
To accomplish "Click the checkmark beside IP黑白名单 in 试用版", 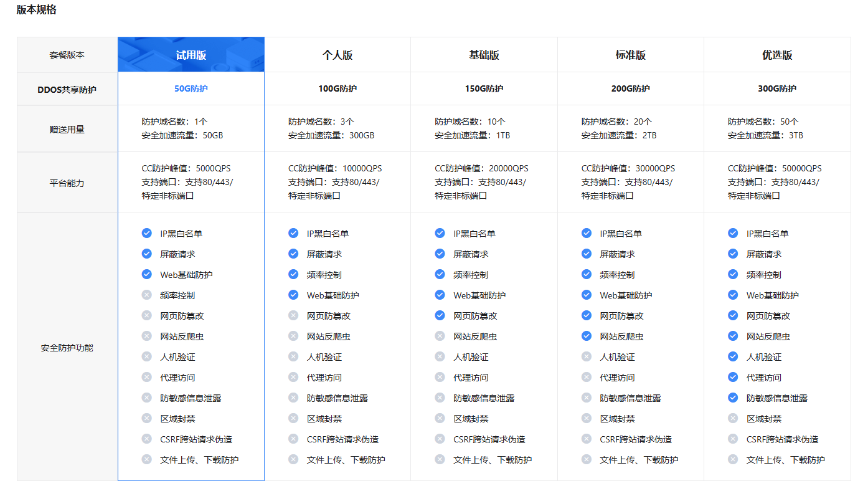I will [147, 233].
